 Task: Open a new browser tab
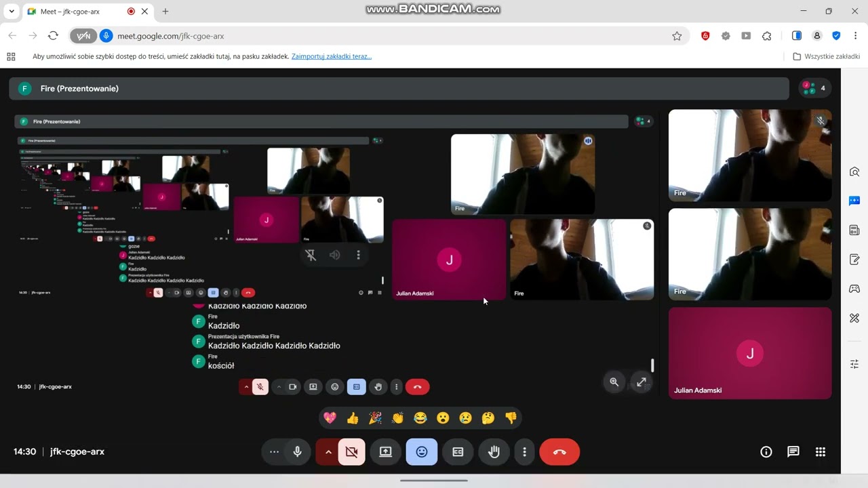[165, 12]
